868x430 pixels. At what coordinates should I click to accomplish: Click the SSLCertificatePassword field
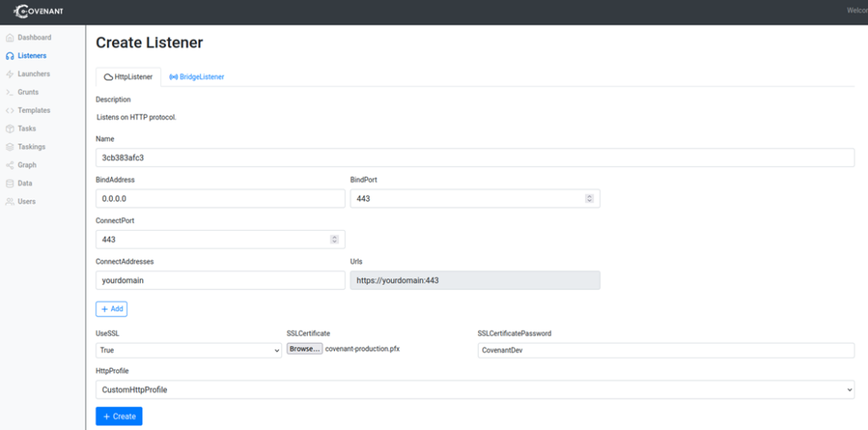point(666,350)
